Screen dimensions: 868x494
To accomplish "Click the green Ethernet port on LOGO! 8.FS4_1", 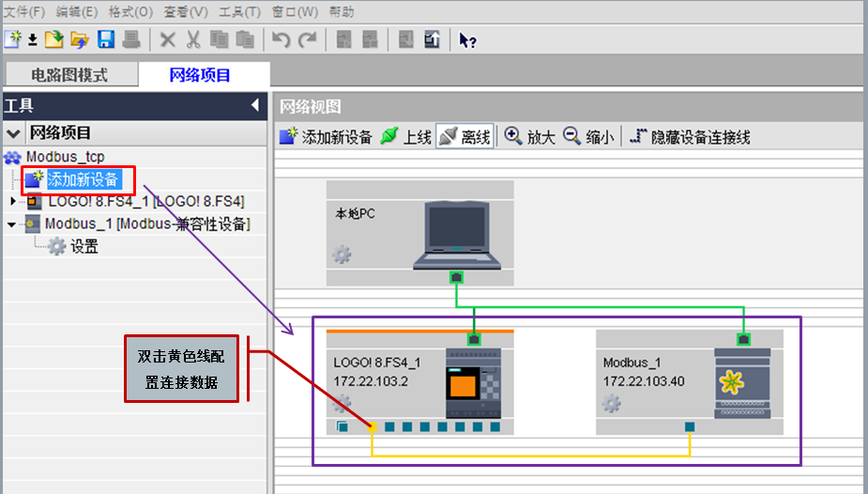I will pyautogui.click(x=474, y=339).
